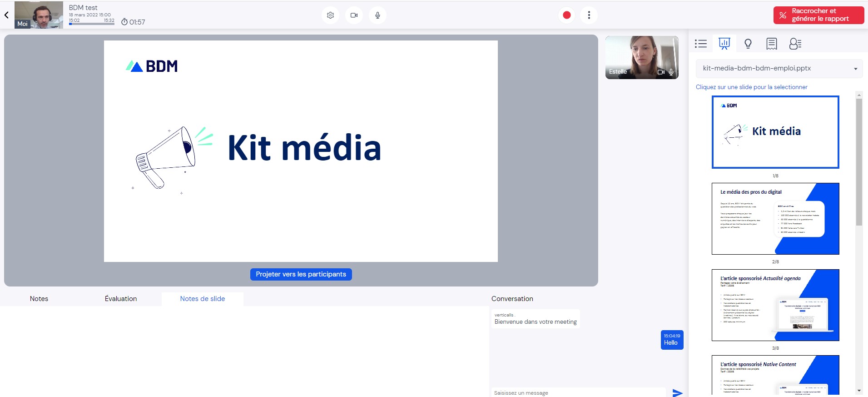Click Raccrocher et générer le rapport
The image size is (868, 397).
coord(819,15)
